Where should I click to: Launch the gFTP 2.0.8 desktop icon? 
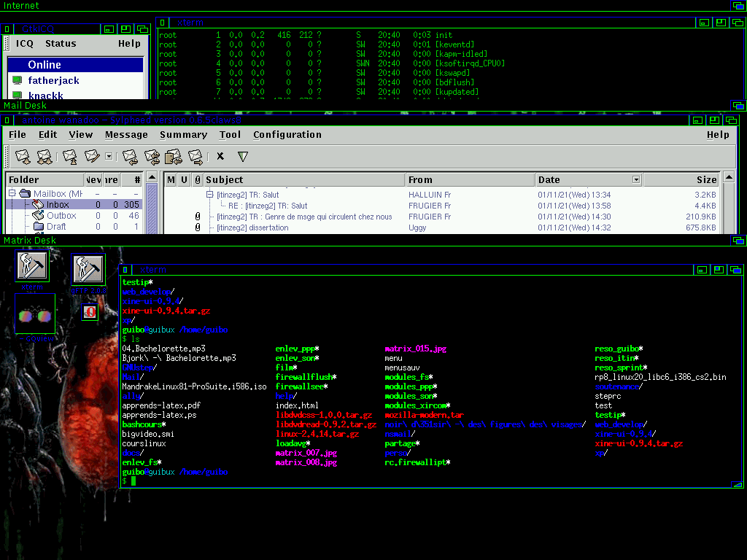88,269
